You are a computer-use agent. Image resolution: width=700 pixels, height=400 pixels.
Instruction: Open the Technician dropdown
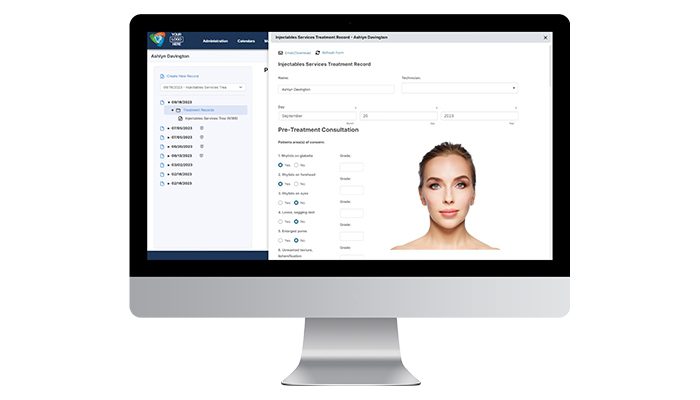459,88
